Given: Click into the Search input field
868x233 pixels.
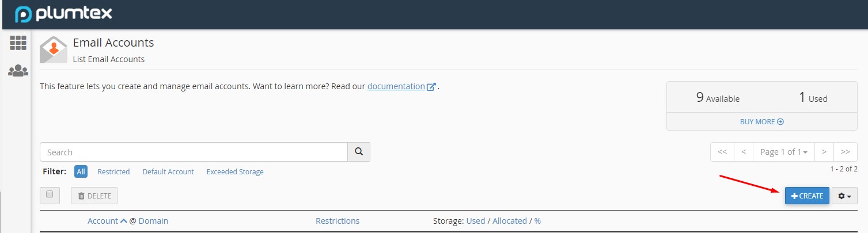Looking at the screenshot, I should click(x=194, y=152).
